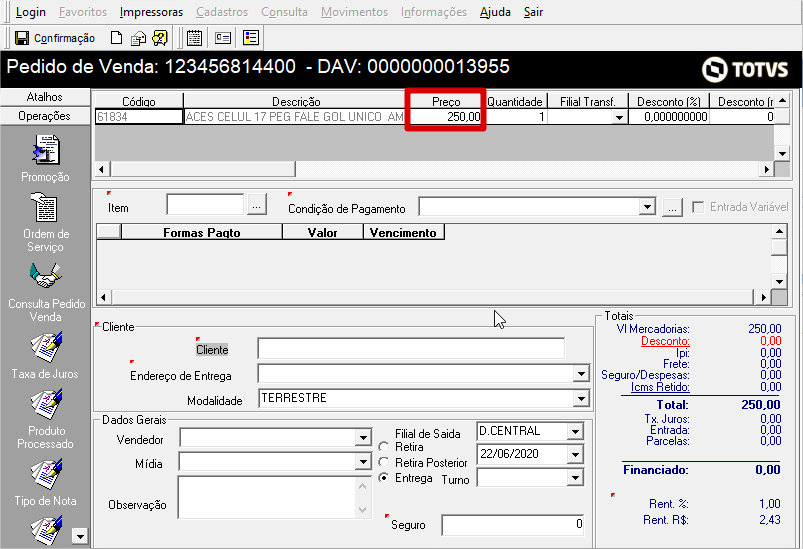Open Consulta Pedido Venda handshake icon
Image resolution: width=803 pixels, height=549 pixels.
tap(46, 276)
